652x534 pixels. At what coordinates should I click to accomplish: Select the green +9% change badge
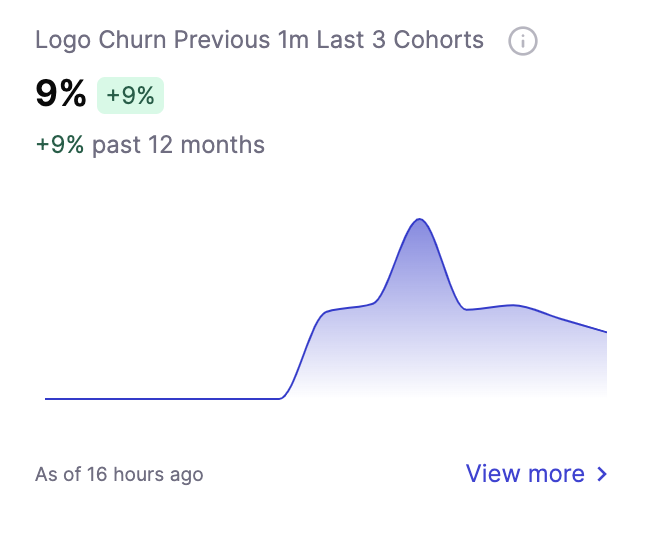coord(131,95)
